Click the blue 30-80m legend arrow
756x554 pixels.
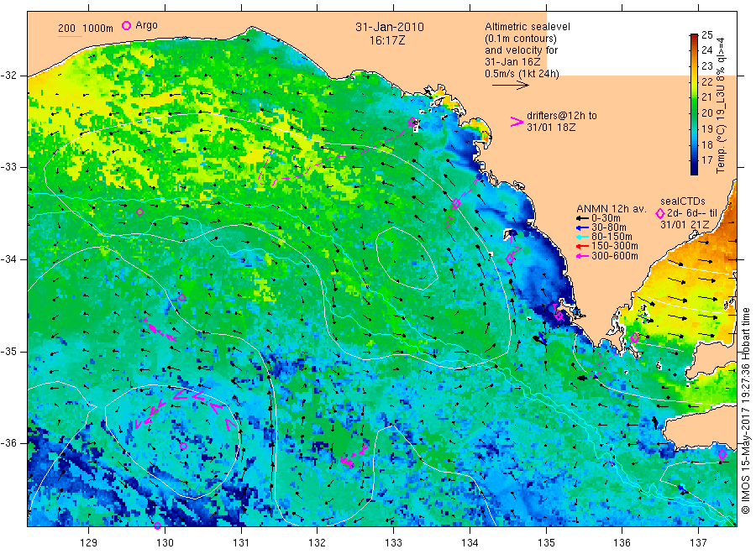pos(583,227)
